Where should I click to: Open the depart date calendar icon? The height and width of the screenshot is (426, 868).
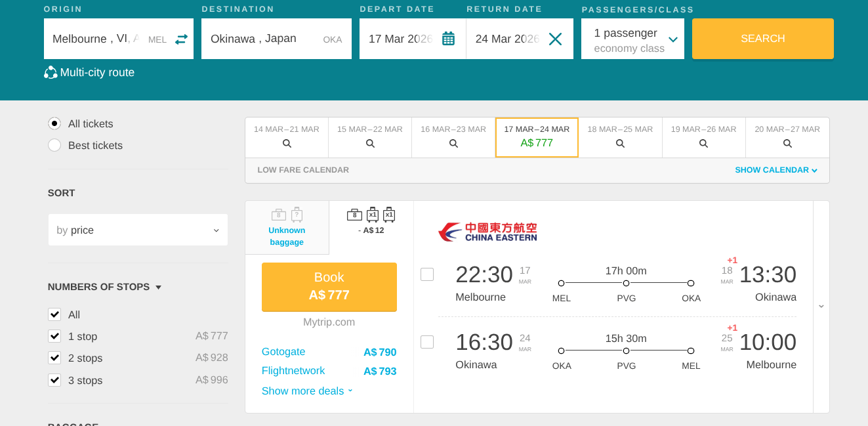[448, 39]
